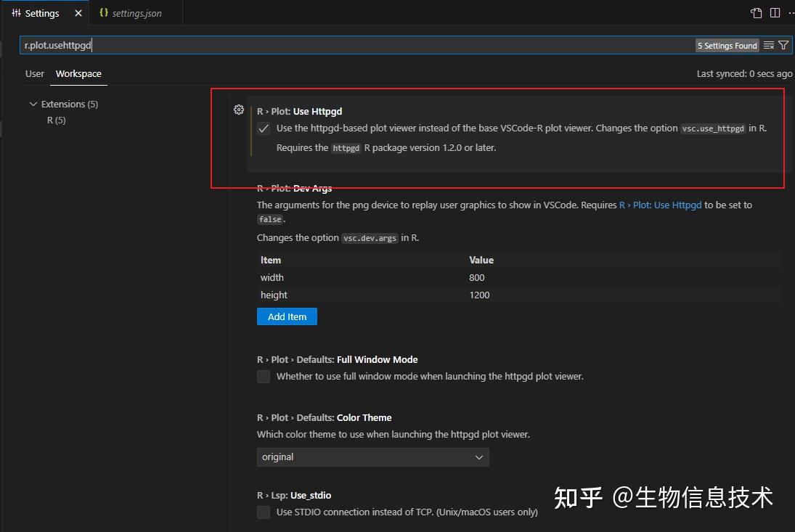The width and height of the screenshot is (795, 532).
Task: Click the Add Item button
Action: pyautogui.click(x=287, y=316)
